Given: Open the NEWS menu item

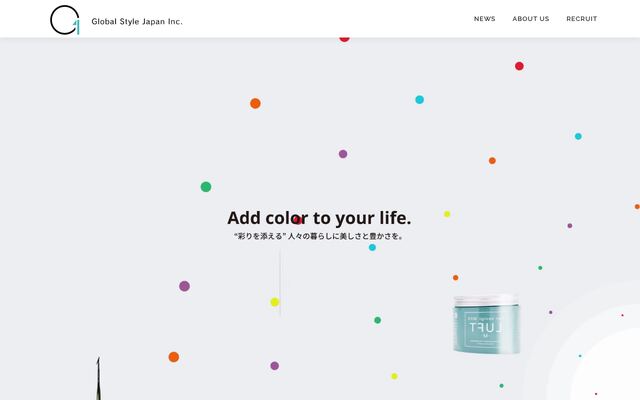Looking at the screenshot, I should 484,19.
